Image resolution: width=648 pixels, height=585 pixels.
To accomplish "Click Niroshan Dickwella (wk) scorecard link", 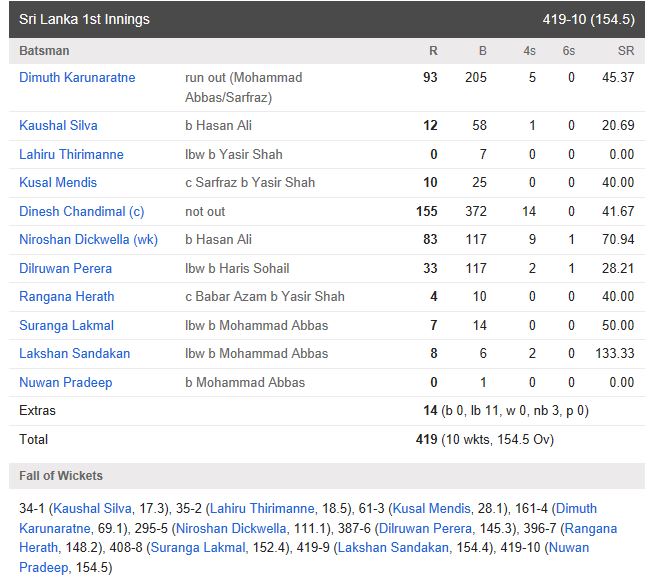I will (x=88, y=239).
